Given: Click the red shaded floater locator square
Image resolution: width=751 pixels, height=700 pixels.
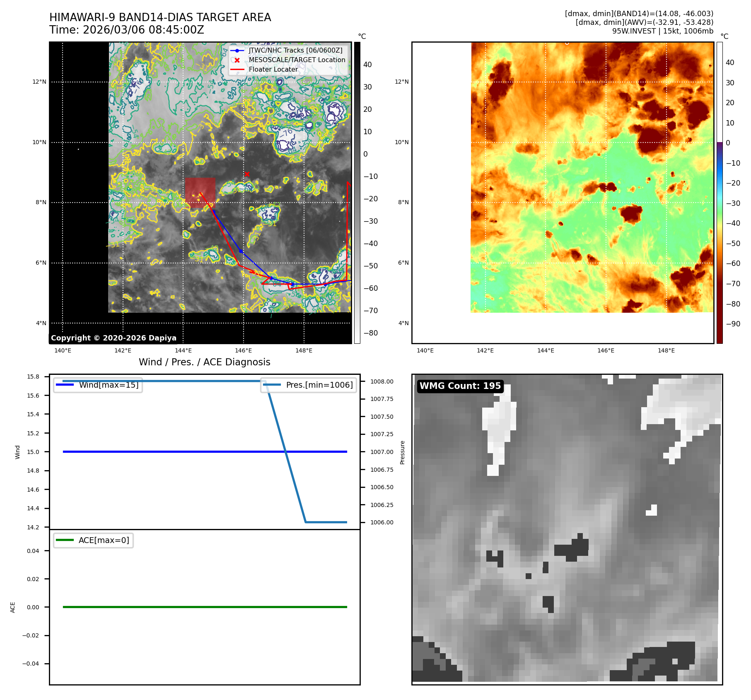Looking at the screenshot, I should [x=200, y=192].
